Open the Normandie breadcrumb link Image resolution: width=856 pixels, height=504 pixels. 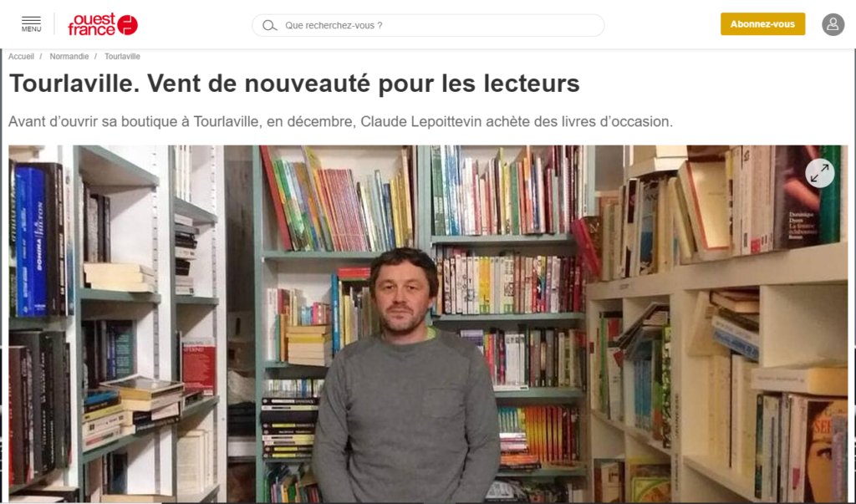(69, 56)
